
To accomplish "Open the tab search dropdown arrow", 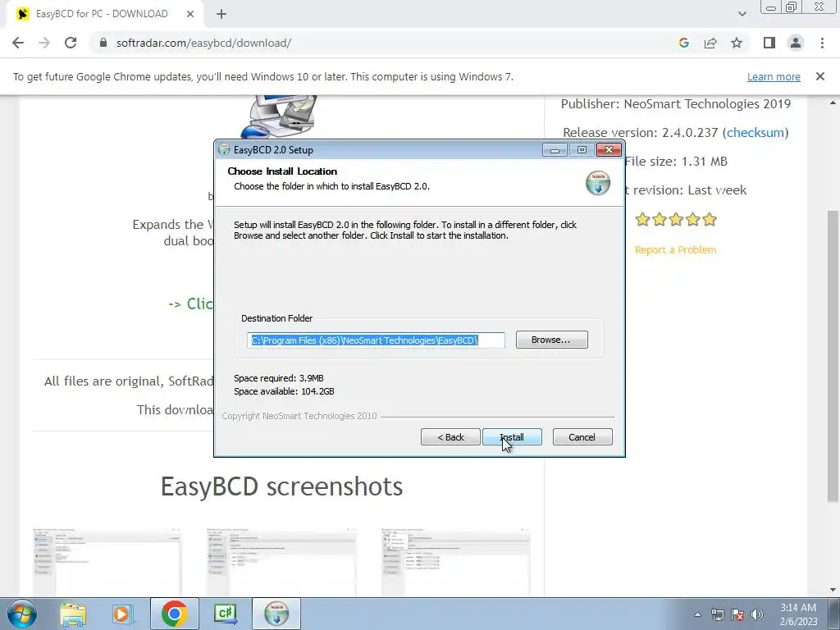I will point(742,14).
